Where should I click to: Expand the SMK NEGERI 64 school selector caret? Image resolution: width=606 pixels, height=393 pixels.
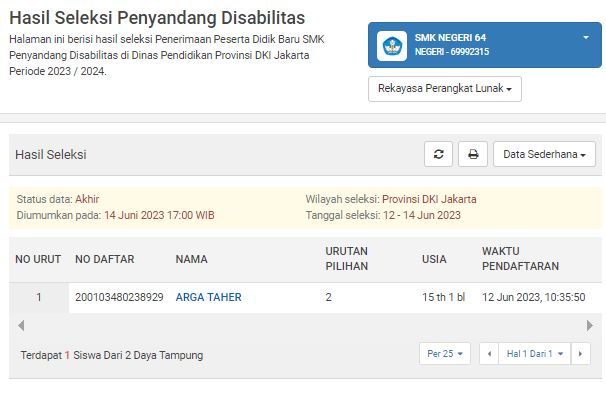pyautogui.click(x=586, y=37)
